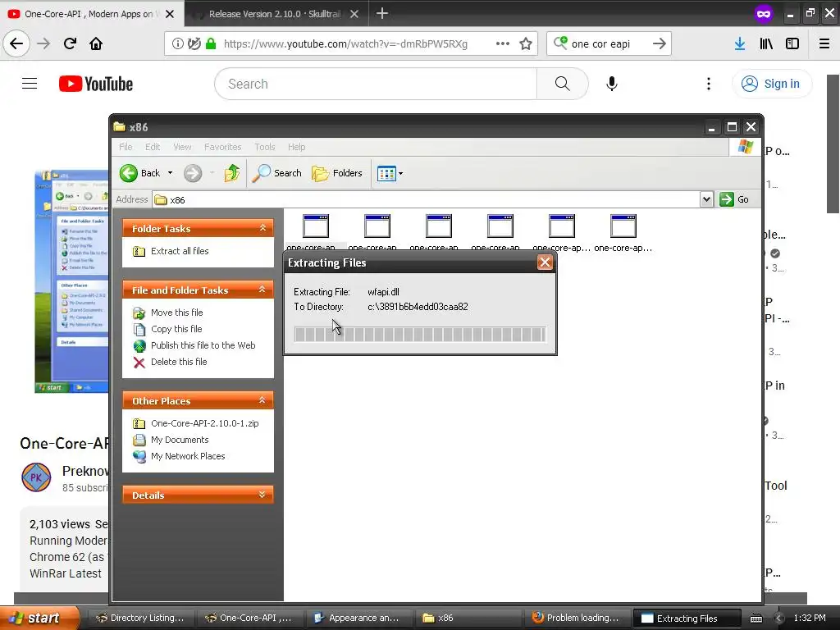Viewport: 840px width, 630px height.
Task: Open Edit menu in x86 window
Action: point(153,147)
